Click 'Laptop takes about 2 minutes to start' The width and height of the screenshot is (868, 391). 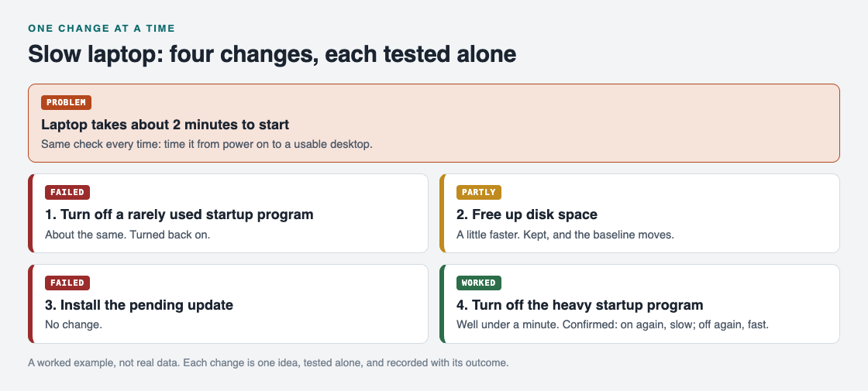[165, 125]
